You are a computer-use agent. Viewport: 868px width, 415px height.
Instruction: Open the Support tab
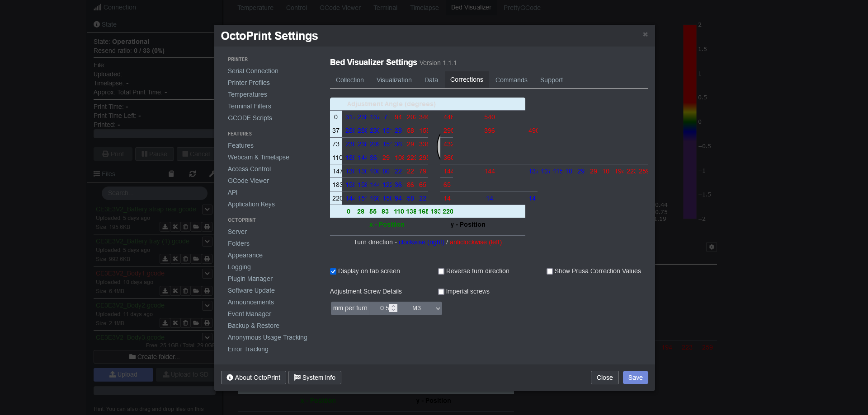[x=552, y=80]
